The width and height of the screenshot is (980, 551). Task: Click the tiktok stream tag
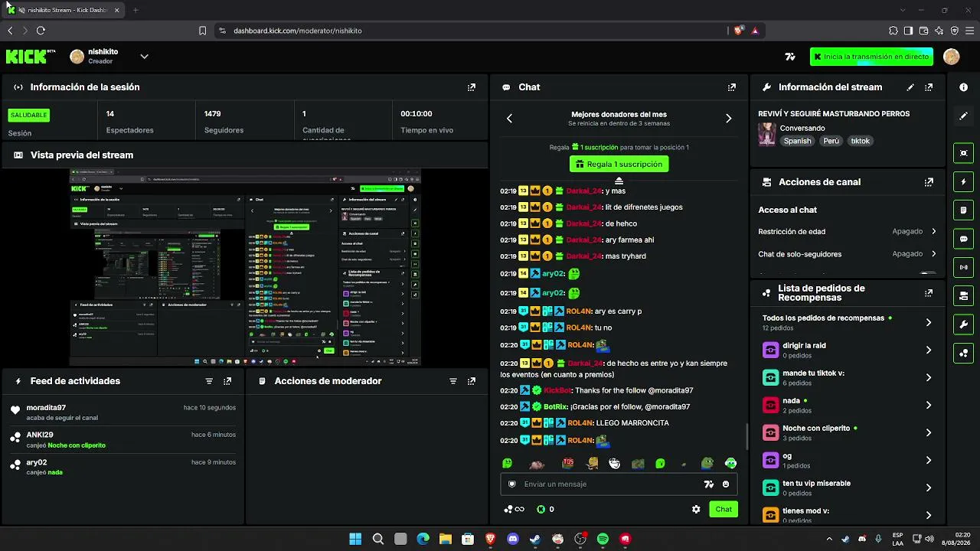coord(861,141)
